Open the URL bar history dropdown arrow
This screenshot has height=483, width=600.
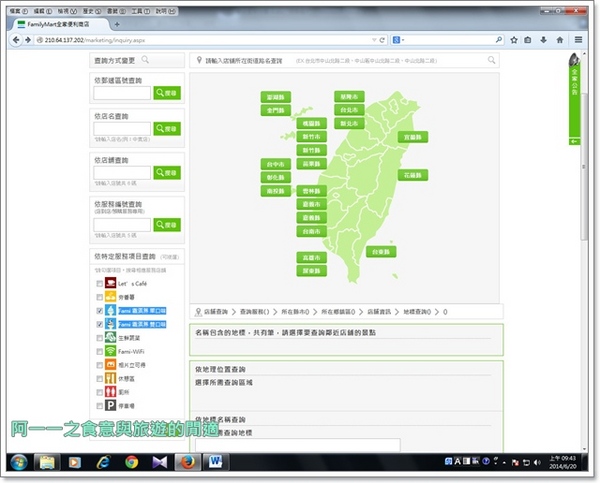coord(374,40)
